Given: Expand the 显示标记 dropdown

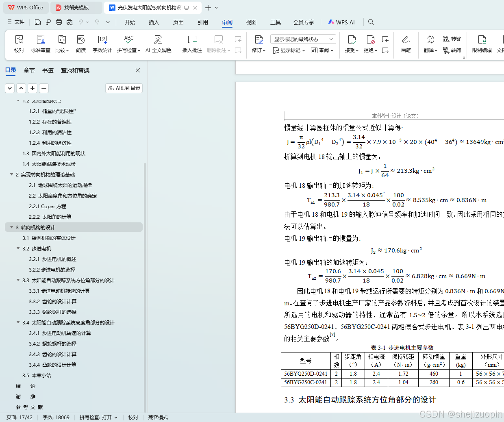Looking at the screenshot, I should 289,50.
